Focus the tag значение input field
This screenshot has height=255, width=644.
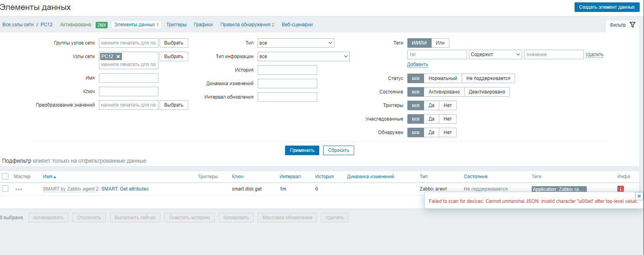pos(554,55)
